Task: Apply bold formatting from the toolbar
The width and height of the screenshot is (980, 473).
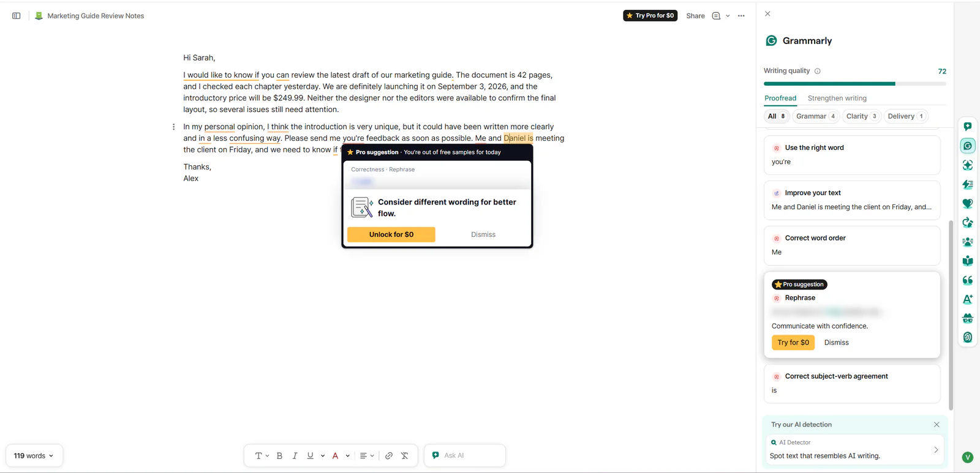Action: (279, 456)
